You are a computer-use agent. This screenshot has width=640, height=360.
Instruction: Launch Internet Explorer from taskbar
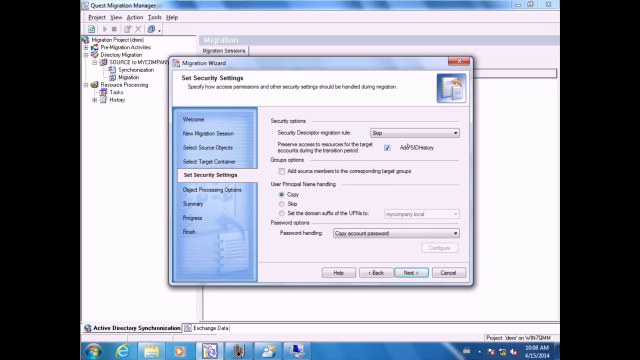point(122,351)
